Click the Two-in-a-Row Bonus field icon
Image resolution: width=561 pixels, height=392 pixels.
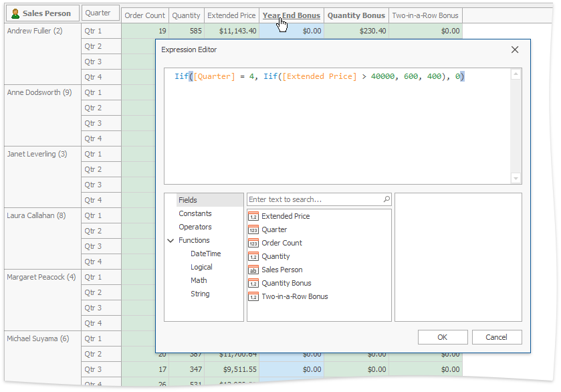coord(253,296)
